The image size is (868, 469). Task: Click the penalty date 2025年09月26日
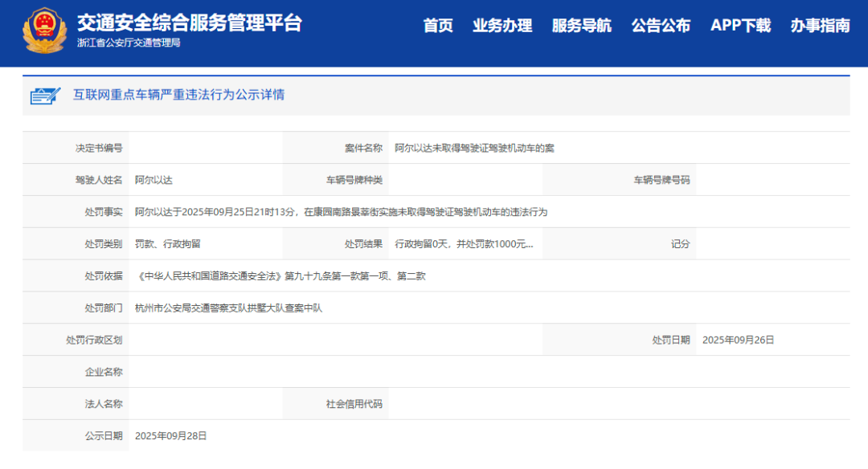point(737,339)
